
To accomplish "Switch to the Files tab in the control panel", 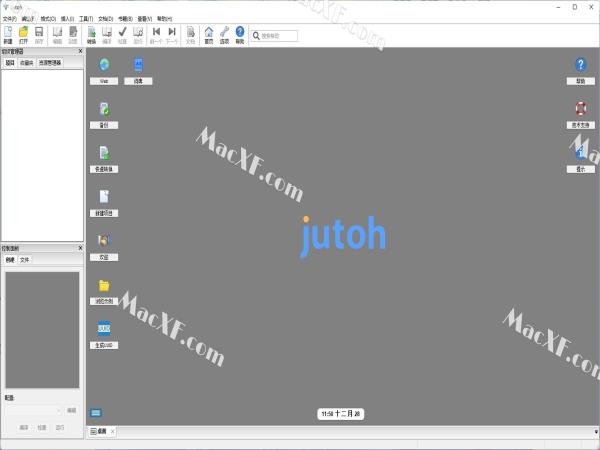I will click(x=24, y=260).
